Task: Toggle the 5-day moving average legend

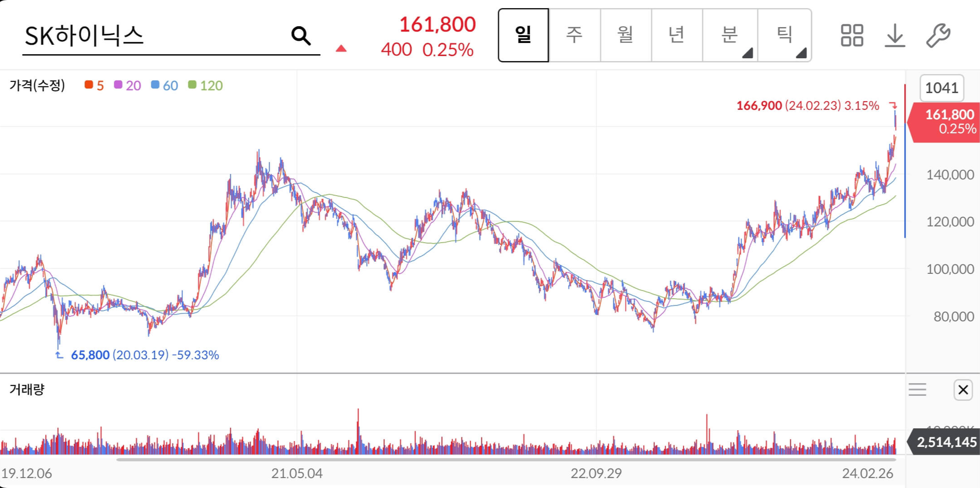Action: click(x=94, y=85)
